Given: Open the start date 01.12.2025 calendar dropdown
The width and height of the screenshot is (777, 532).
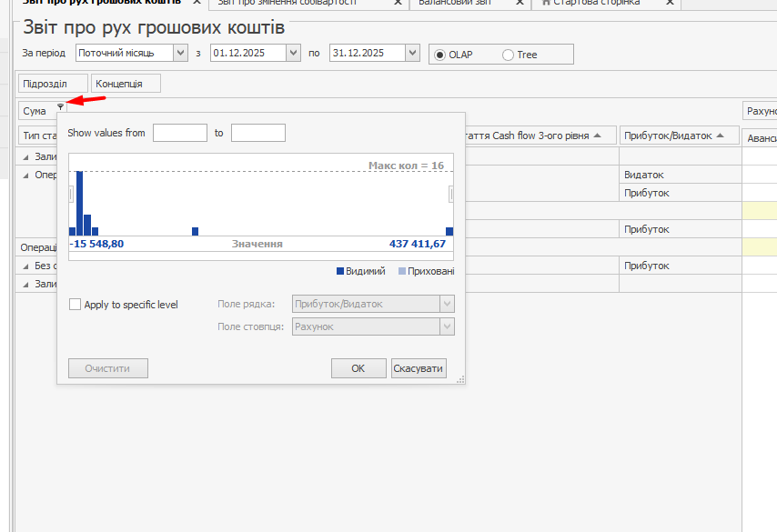Looking at the screenshot, I should [292, 54].
